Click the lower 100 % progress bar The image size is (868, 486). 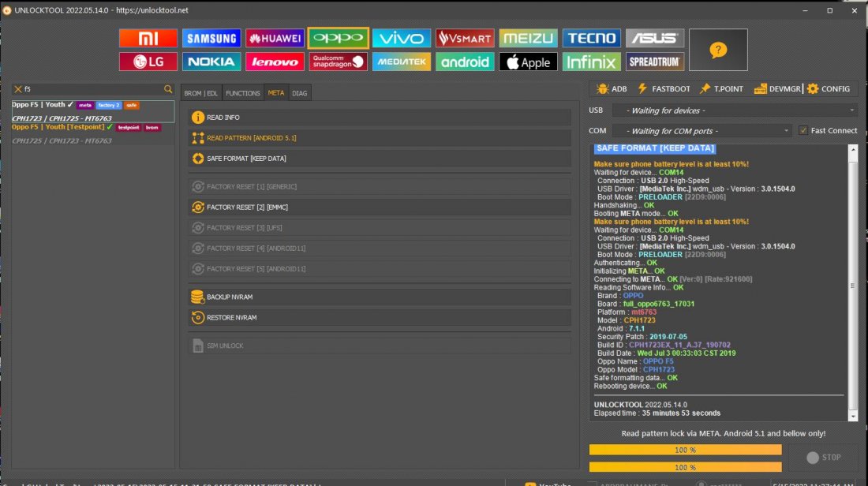click(x=685, y=467)
